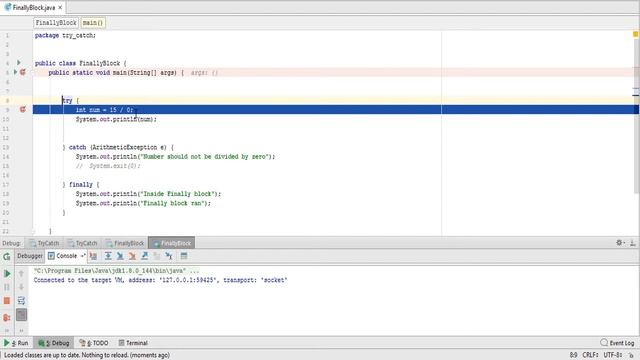
Task: Click the console up-arrow navigation icon
Action: tap(21, 273)
